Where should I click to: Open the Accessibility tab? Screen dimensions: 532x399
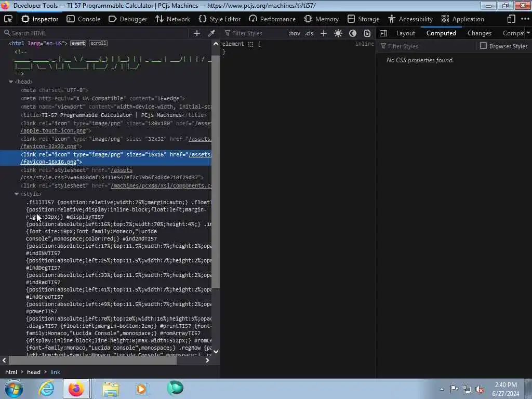[x=410, y=19]
